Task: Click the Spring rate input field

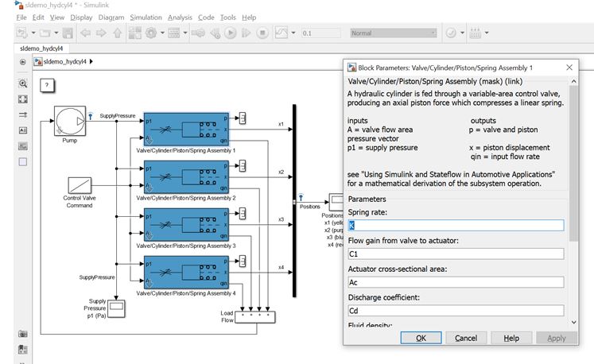Action: [456, 226]
